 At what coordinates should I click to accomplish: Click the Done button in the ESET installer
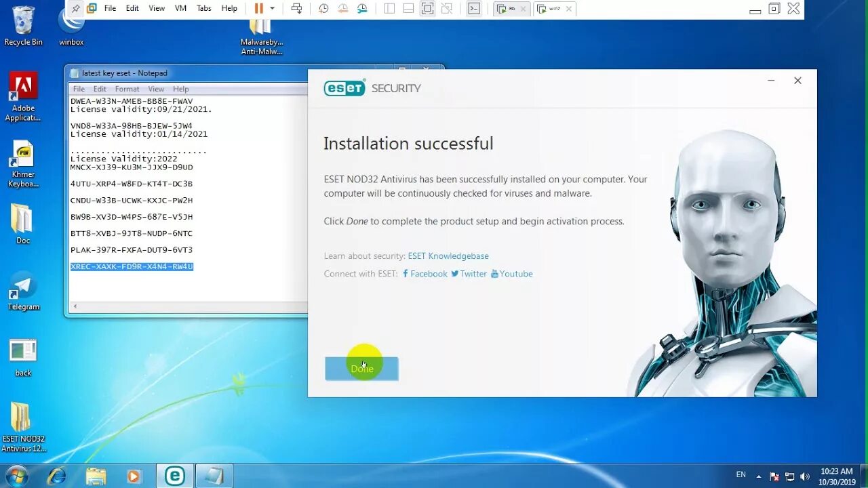click(x=361, y=369)
